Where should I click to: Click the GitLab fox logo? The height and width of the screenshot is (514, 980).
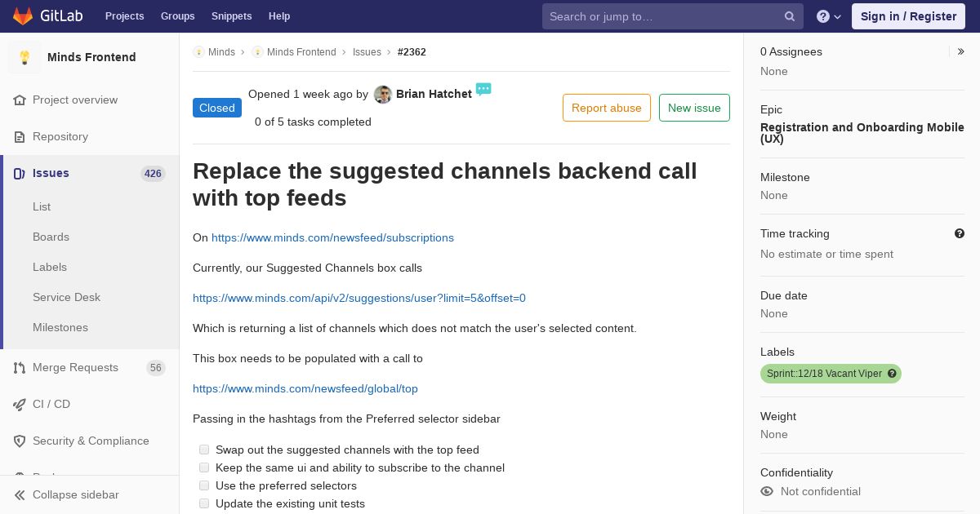coord(23,16)
